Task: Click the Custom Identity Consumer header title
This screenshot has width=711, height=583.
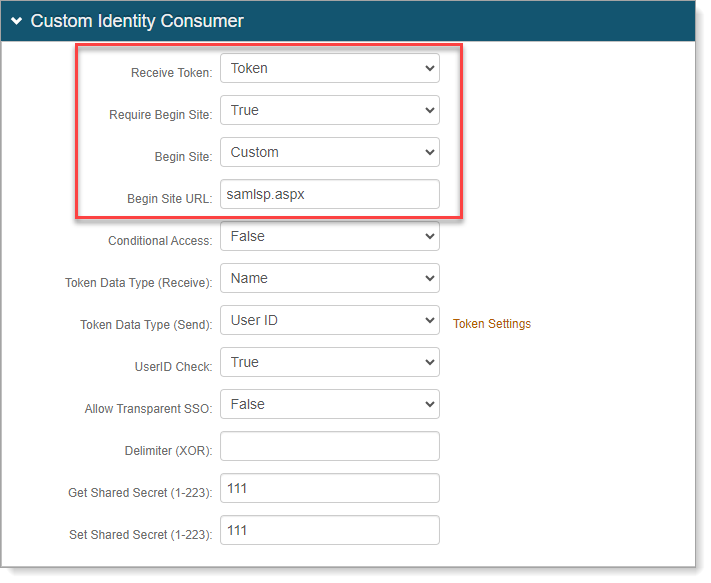Action: point(137,21)
